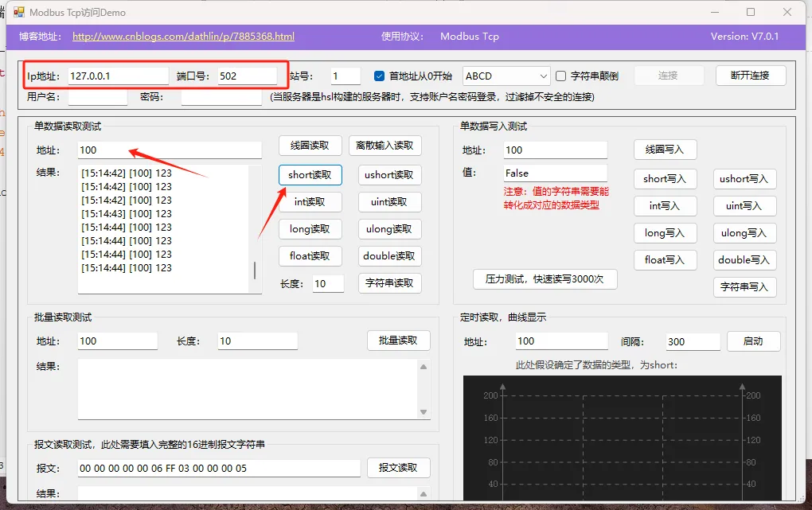812x510 pixels.
Task: Click the batch read 地址 field
Action: click(118, 341)
